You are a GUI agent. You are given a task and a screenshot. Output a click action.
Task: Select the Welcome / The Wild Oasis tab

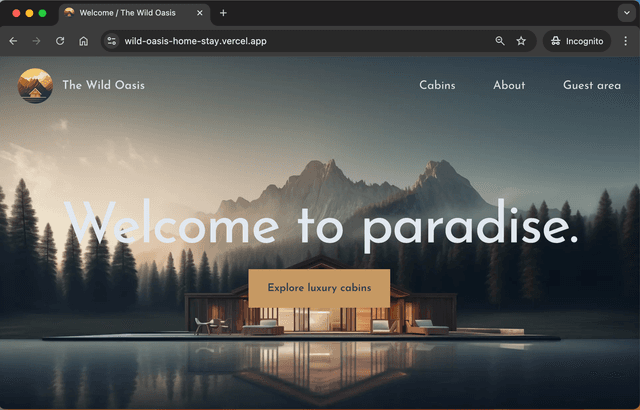(134, 13)
